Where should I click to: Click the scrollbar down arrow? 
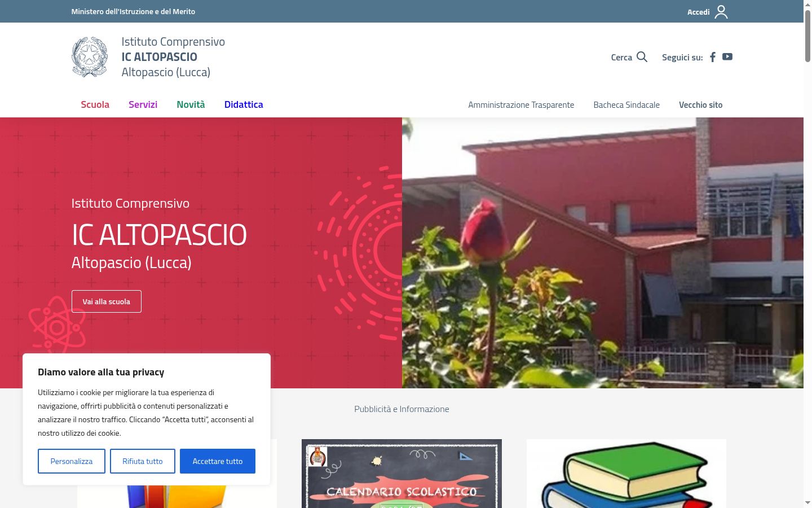pyautogui.click(x=807, y=502)
